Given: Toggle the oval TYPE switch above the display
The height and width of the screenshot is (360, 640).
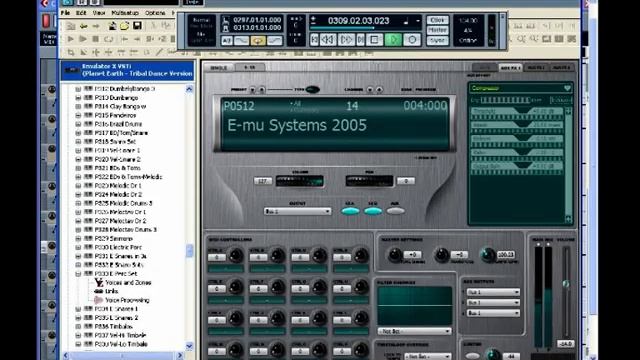Looking at the screenshot, I should 313,90.
